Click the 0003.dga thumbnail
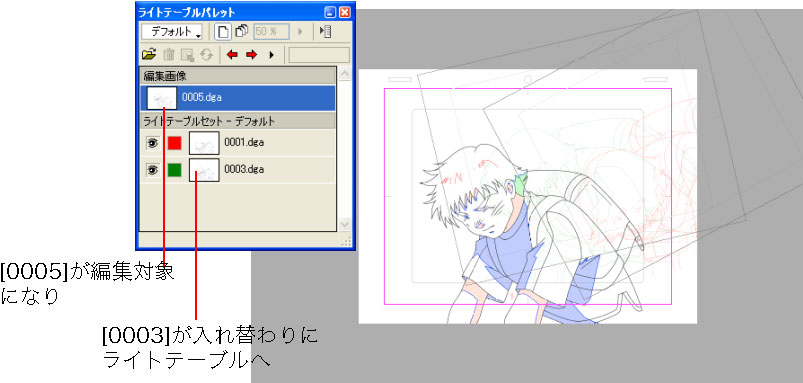803x383 pixels. [x=204, y=169]
